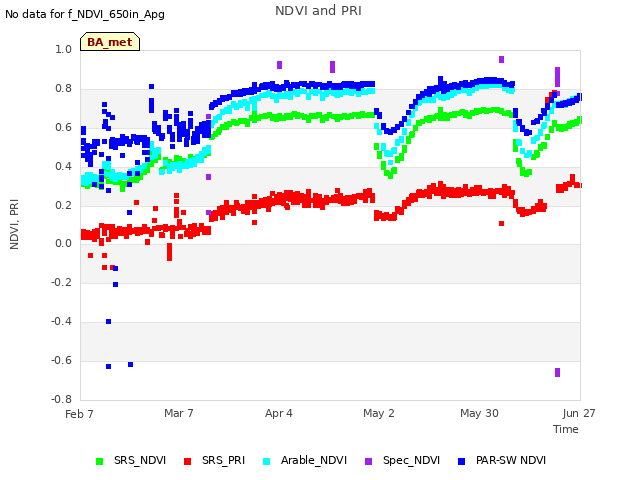Toggle Arable_NDVI series in legend
Viewport: 640px width, 480px height.
(305, 461)
